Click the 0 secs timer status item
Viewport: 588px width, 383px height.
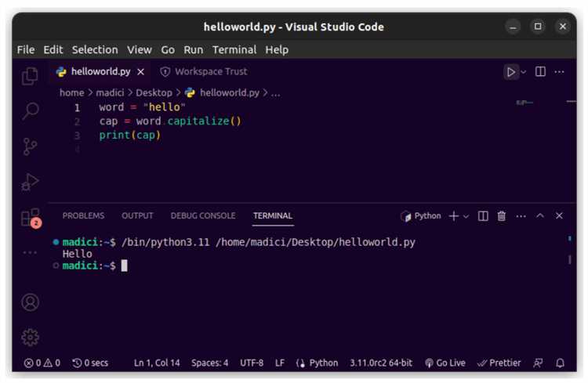pos(90,363)
